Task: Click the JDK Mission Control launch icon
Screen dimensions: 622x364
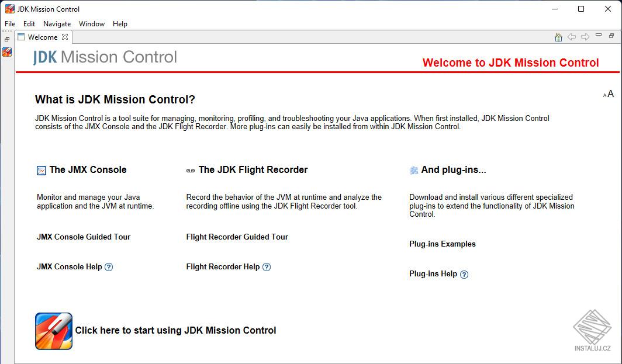Action: point(54,331)
